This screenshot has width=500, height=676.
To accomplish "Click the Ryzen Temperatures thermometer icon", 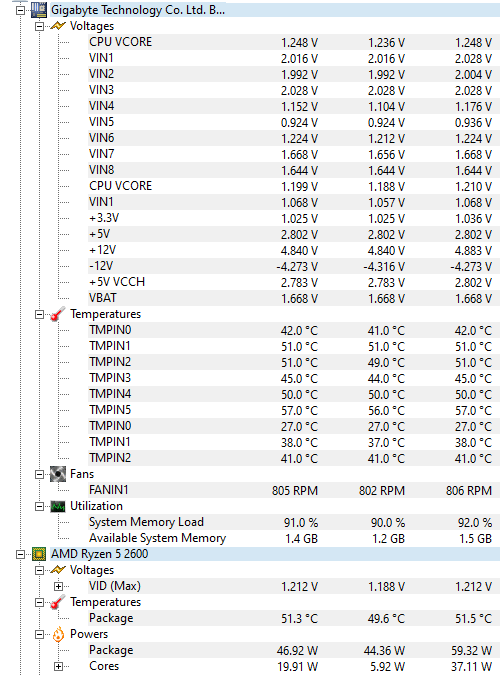I will [x=58, y=602].
